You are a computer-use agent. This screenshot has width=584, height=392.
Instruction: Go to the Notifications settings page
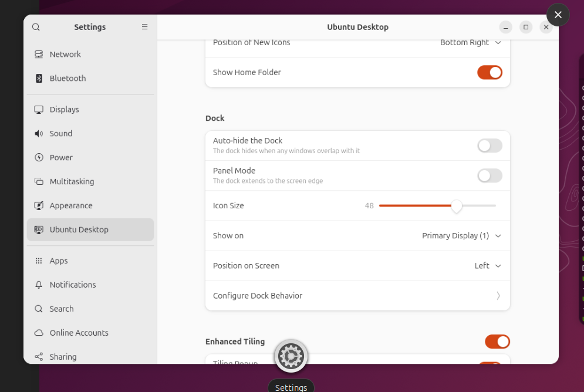(x=73, y=285)
